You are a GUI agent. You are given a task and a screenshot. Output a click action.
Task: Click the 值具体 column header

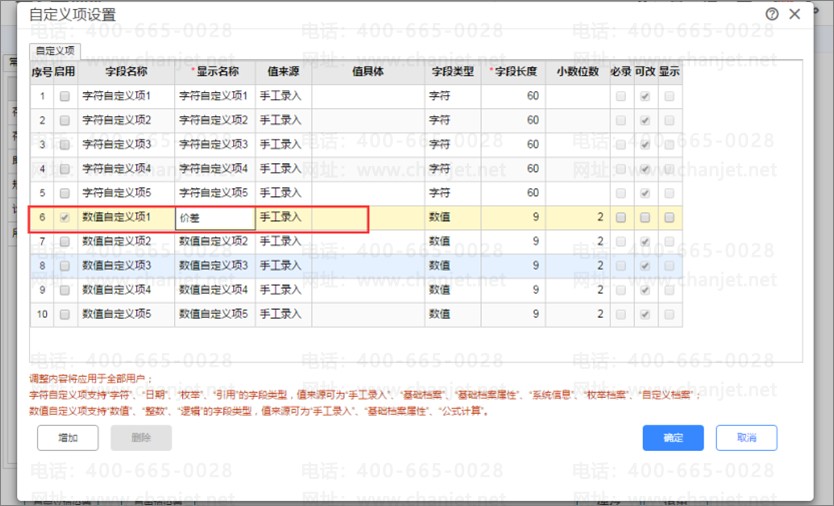coord(368,72)
